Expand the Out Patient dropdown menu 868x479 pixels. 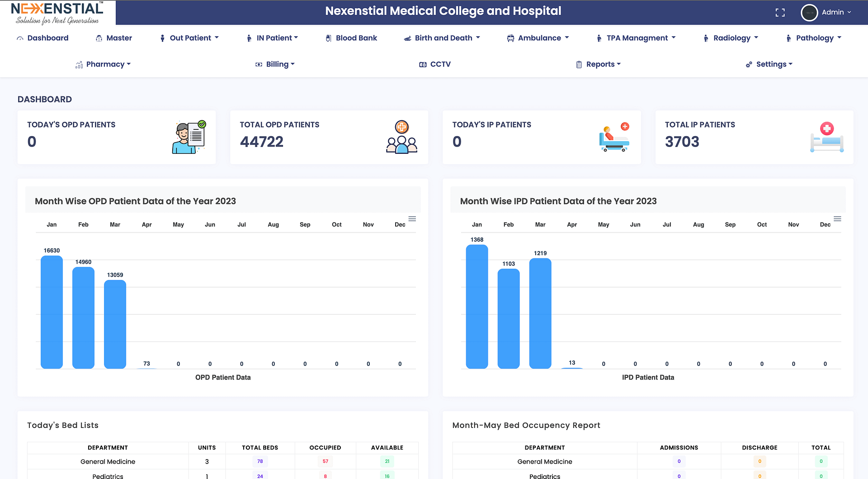190,38
